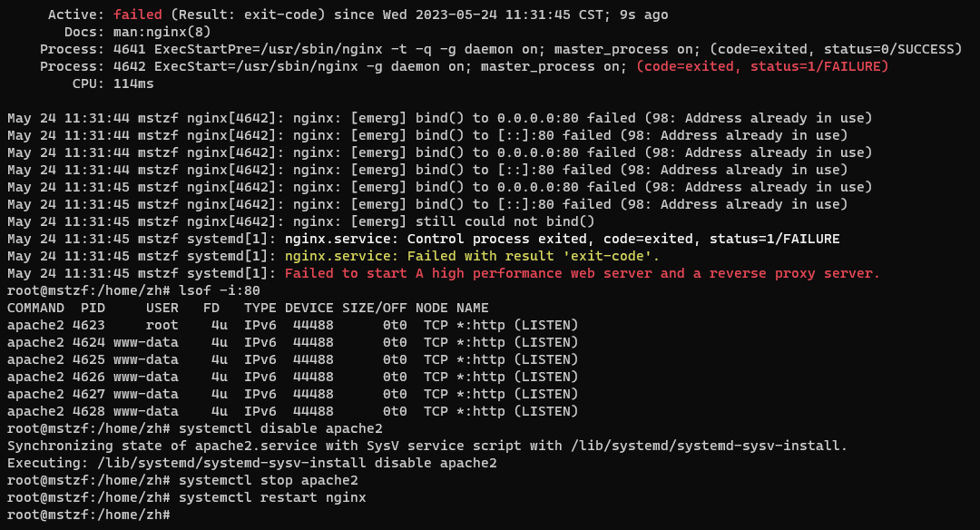Click the 'systemctl disable apache2' command

point(280,428)
